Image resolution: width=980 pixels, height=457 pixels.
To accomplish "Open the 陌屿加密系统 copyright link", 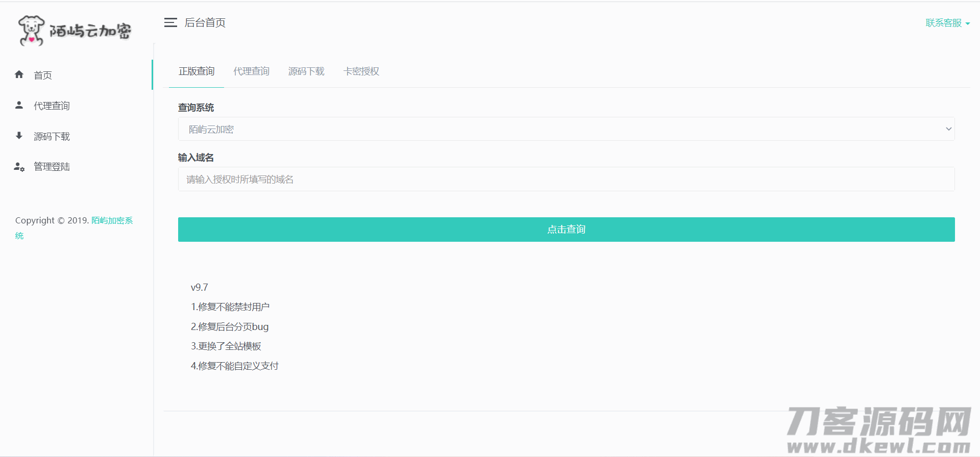I will pyautogui.click(x=112, y=220).
